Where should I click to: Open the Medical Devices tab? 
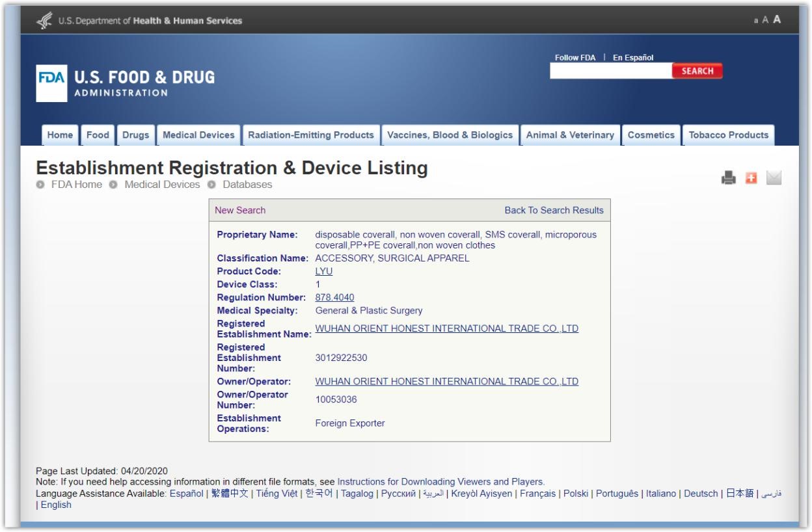tap(198, 135)
